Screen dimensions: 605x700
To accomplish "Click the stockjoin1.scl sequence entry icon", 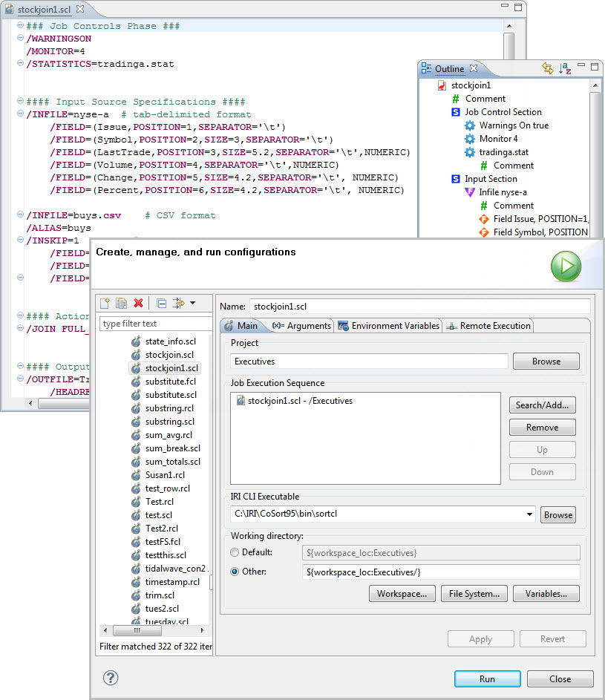I will point(241,400).
